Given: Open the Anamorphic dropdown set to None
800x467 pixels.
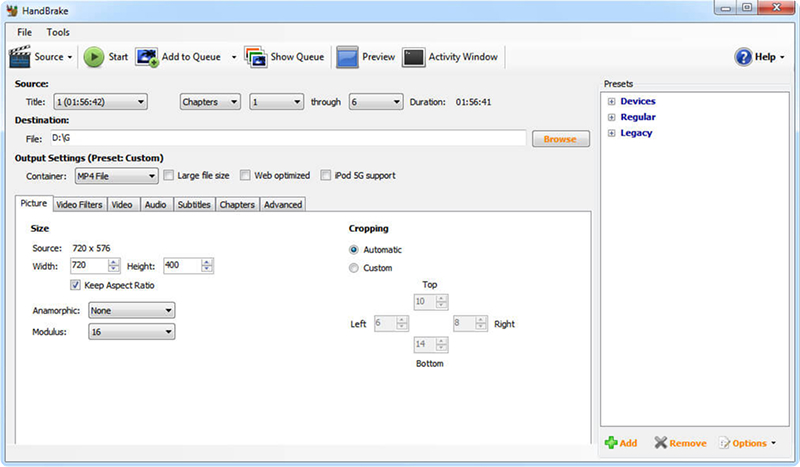Looking at the screenshot, I should point(132,310).
